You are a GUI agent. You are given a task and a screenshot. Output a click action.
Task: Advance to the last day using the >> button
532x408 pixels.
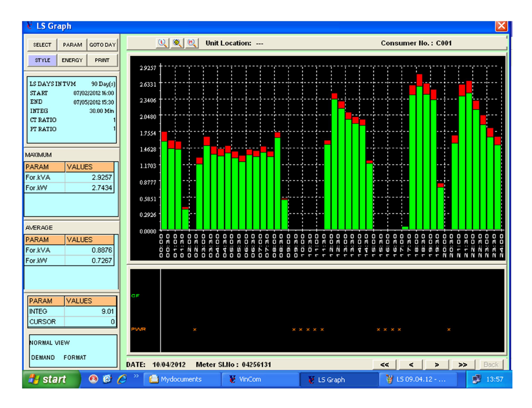(462, 364)
